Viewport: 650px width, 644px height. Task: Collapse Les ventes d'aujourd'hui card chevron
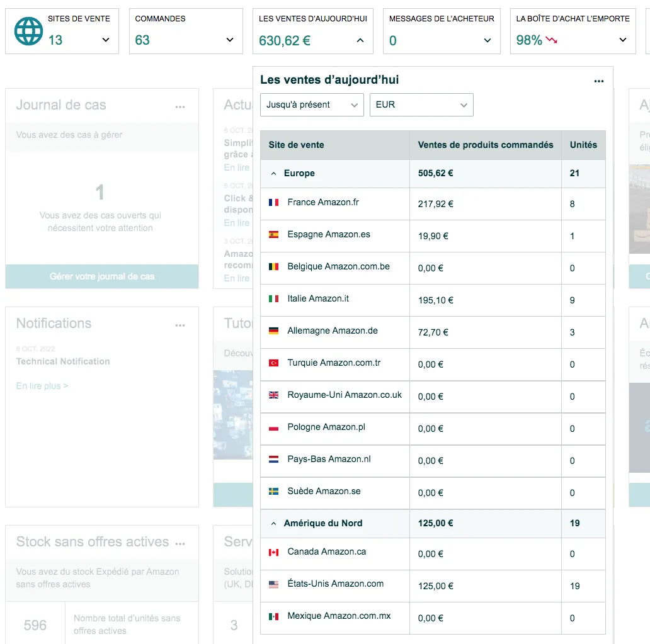point(360,40)
